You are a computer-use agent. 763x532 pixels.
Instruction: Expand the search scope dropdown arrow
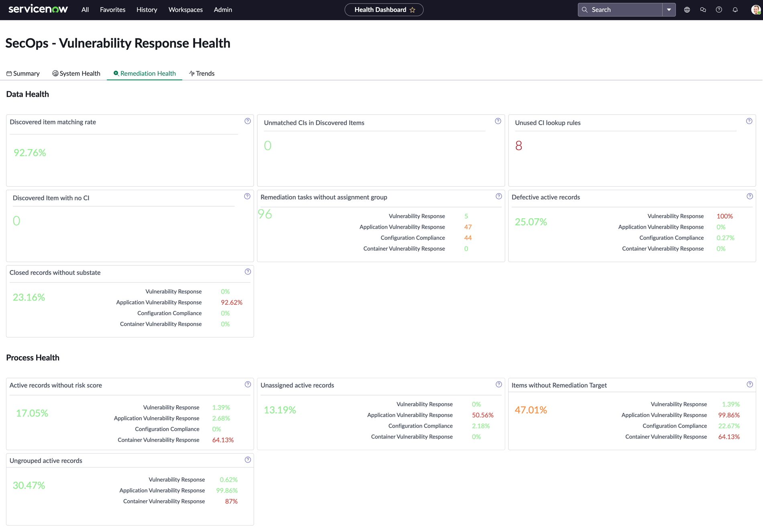669,10
